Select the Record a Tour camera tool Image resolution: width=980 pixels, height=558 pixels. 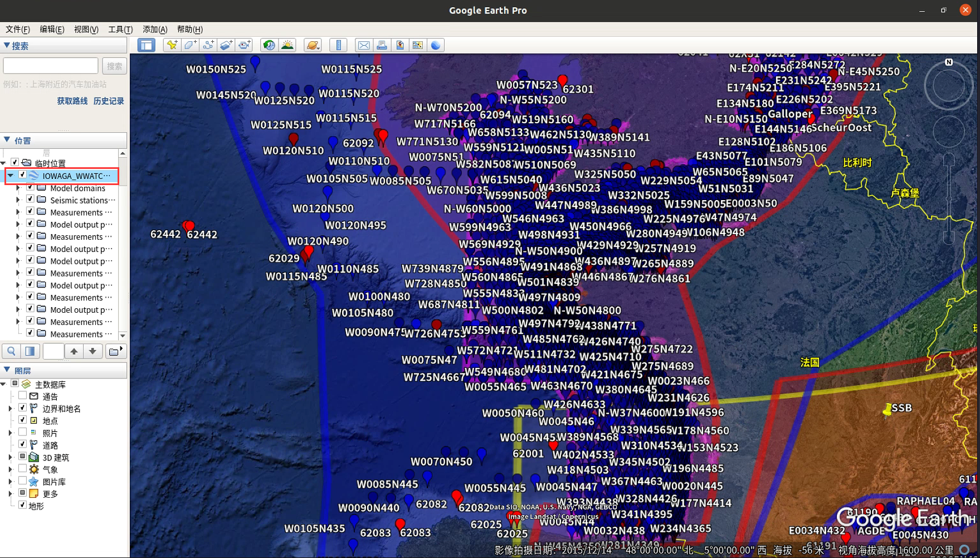(244, 45)
